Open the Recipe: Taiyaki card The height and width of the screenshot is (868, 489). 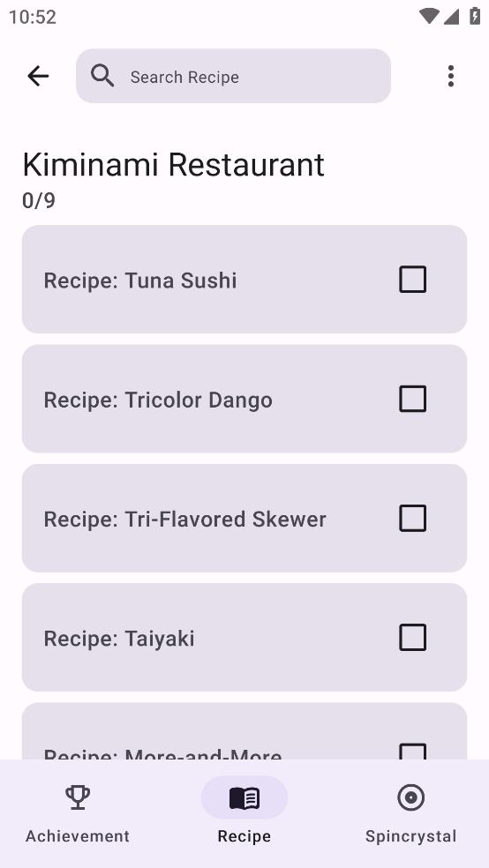tap(244, 637)
